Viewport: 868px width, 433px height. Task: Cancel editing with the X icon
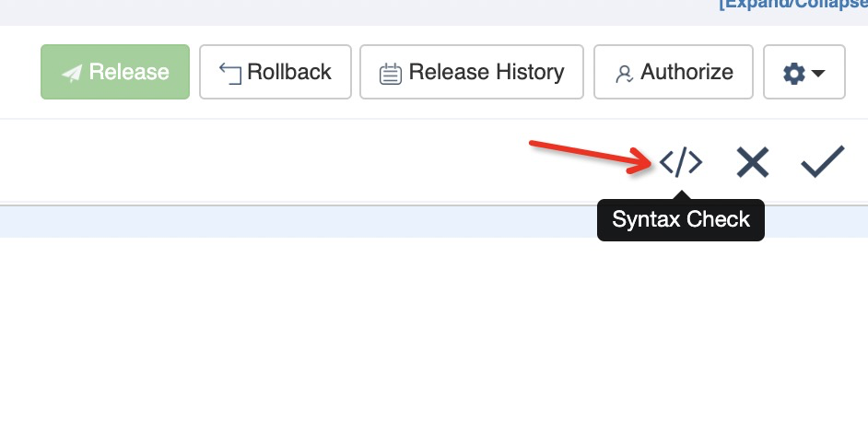[753, 162]
